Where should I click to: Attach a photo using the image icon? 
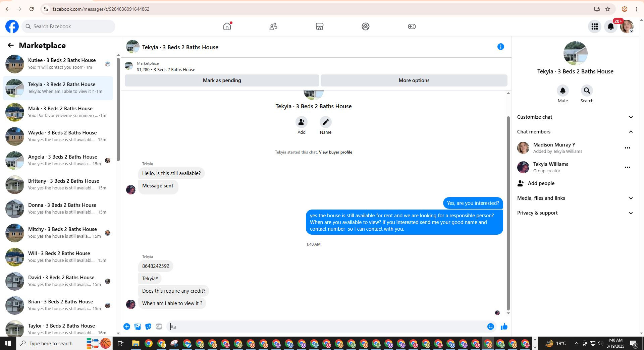pos(138,327)
